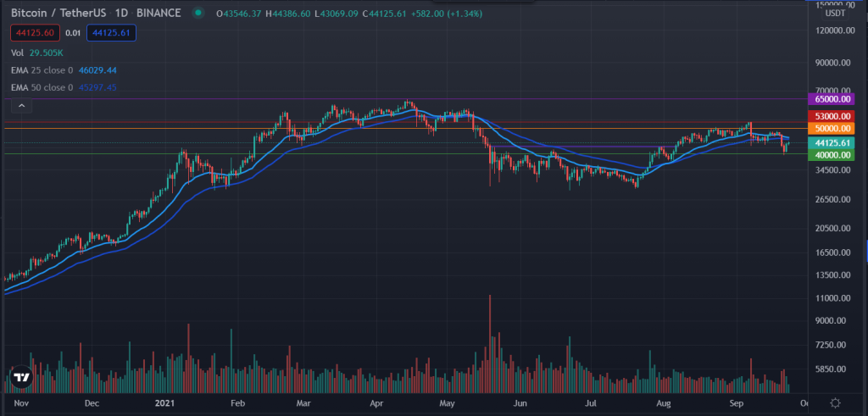This screenshot has height=416, width=868.
Task: Collapse the indicator legend with the chevron
Action: (21, 105)
